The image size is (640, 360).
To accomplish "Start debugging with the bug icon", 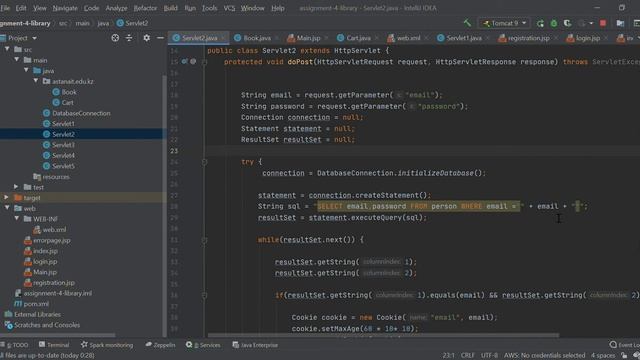I will (554, 23).
